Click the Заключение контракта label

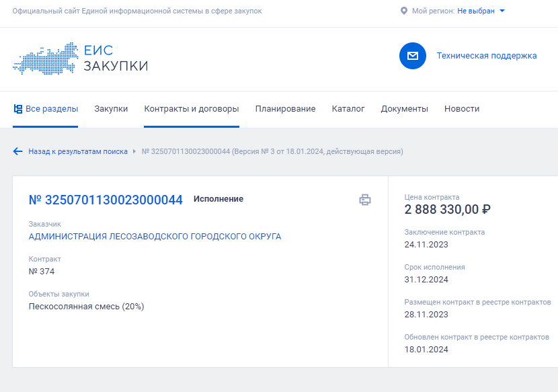click(444, 232)
